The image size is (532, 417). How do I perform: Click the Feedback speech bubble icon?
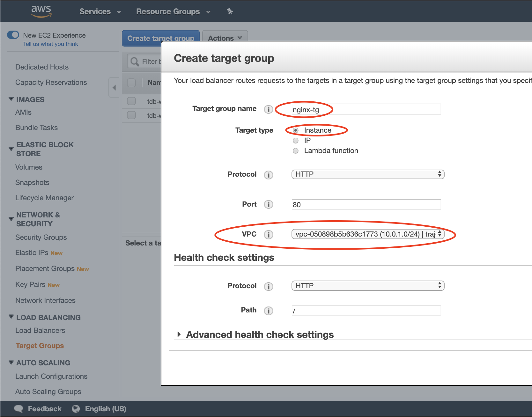(x=19, y=409)
